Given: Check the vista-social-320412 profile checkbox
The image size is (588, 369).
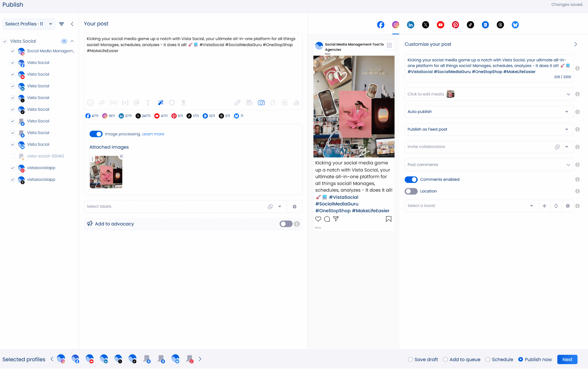Looking at the screenshot, I should coord(13,156).
